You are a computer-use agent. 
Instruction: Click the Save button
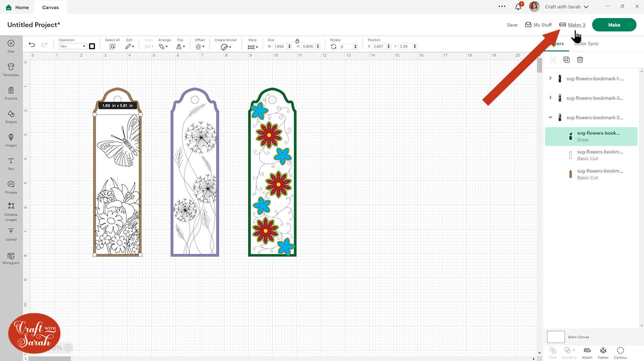[x=512, y=25]
